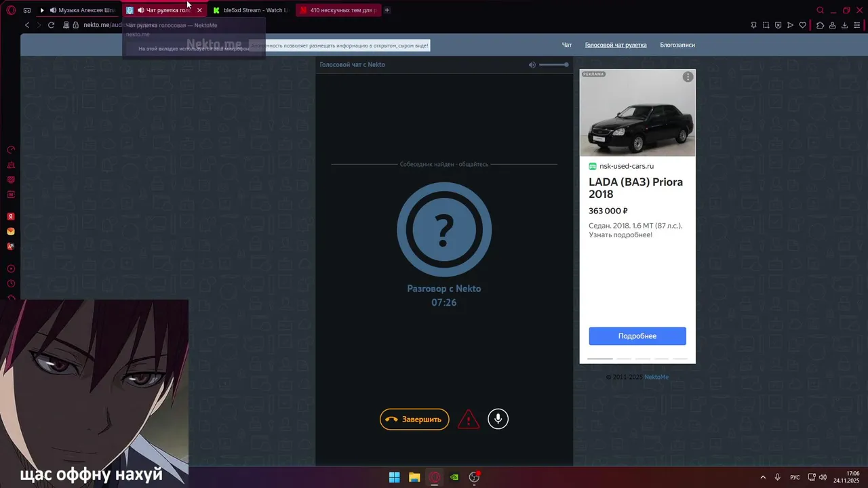Open browser tab search magnifier
Image resolution: width=868 pixels, height=488 pixels.
pyautogui.click(x=821, y=10)
